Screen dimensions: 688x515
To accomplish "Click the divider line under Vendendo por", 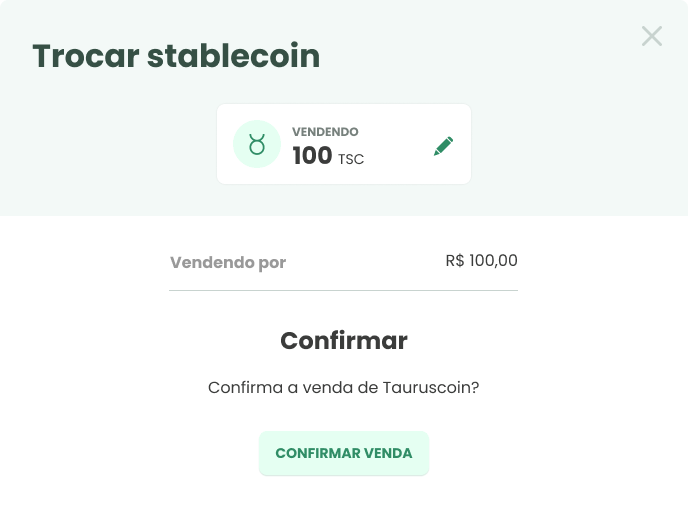I will tap(344, 290).
